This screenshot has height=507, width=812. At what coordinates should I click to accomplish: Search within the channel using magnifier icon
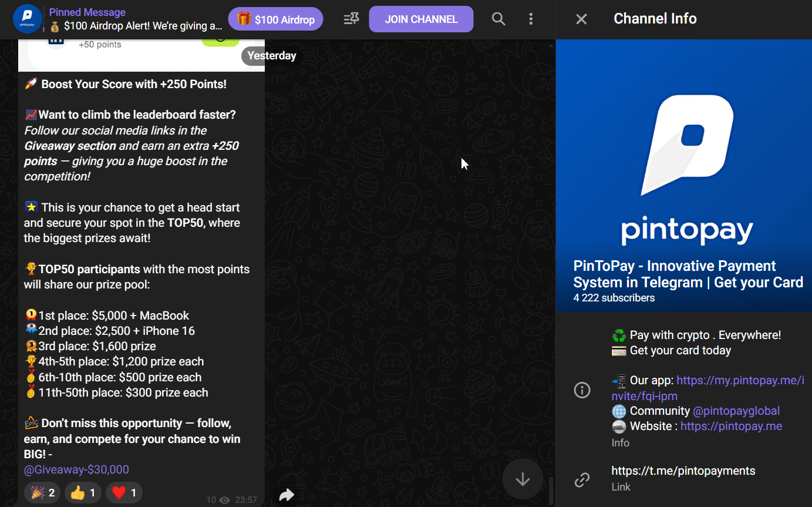498,19
